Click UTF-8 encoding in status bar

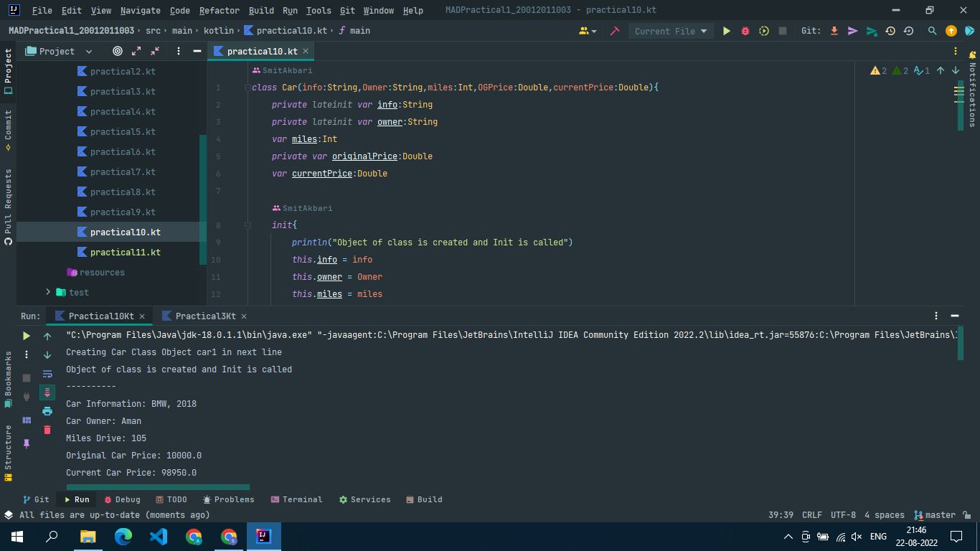843,515
